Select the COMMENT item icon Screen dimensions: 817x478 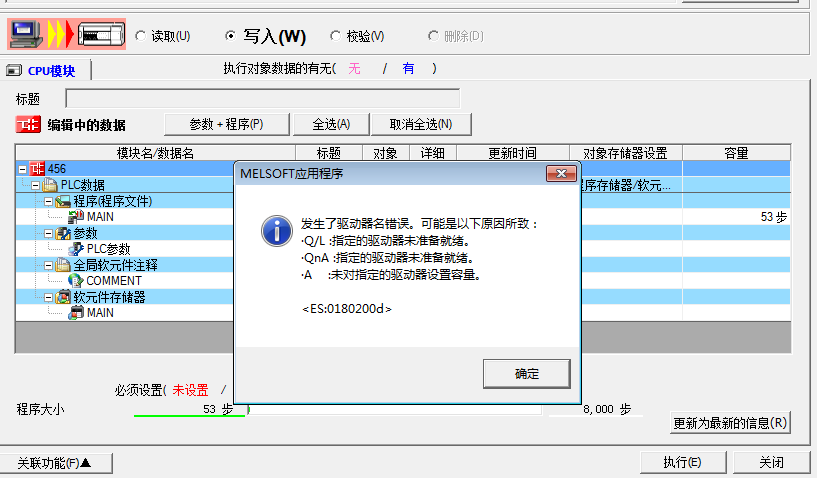pyautogui.click(x=76, y=281)
